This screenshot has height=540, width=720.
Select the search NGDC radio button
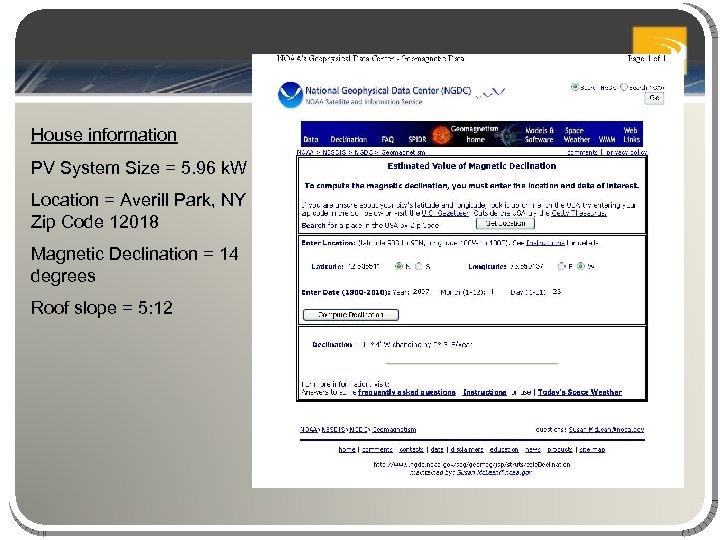pos(574,86)
